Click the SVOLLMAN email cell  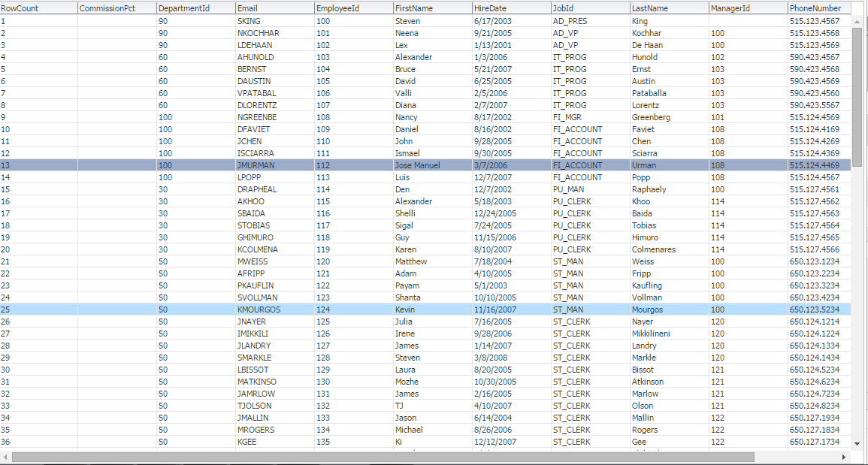pos(275,297)
